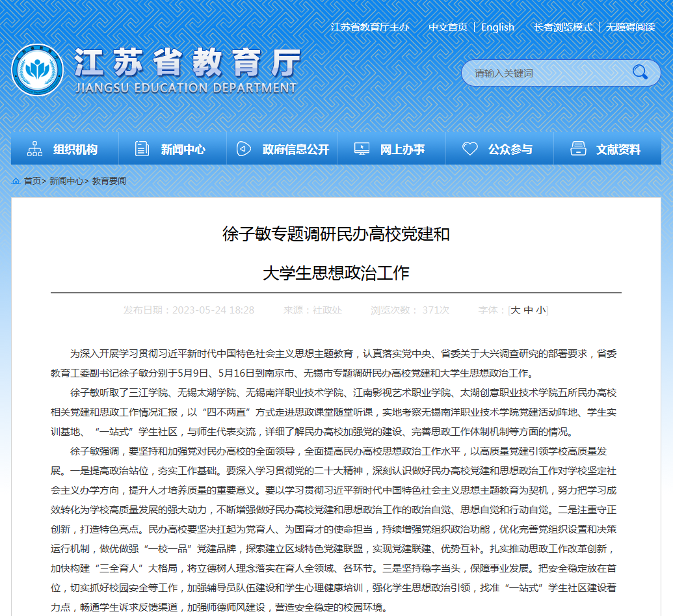
Task: Click the 江苏省教育厅主办 text
Action: (x=370, y=27)
